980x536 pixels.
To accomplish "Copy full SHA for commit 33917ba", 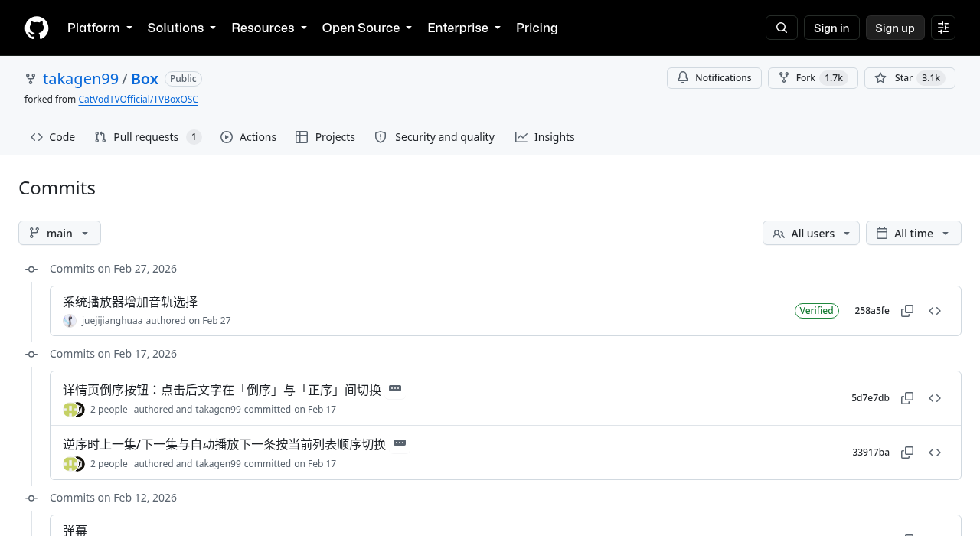I will [x=907, y=453].
